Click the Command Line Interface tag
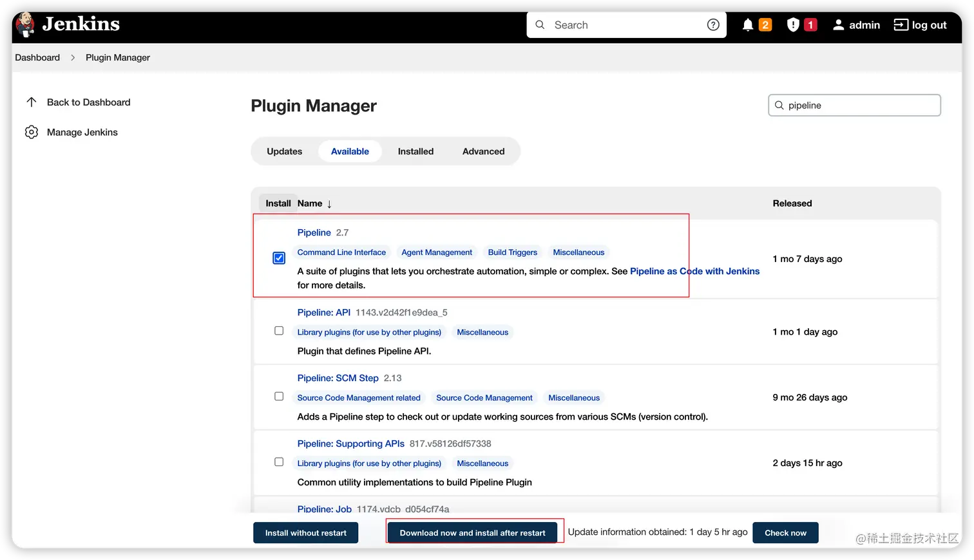 click(341, 252)
